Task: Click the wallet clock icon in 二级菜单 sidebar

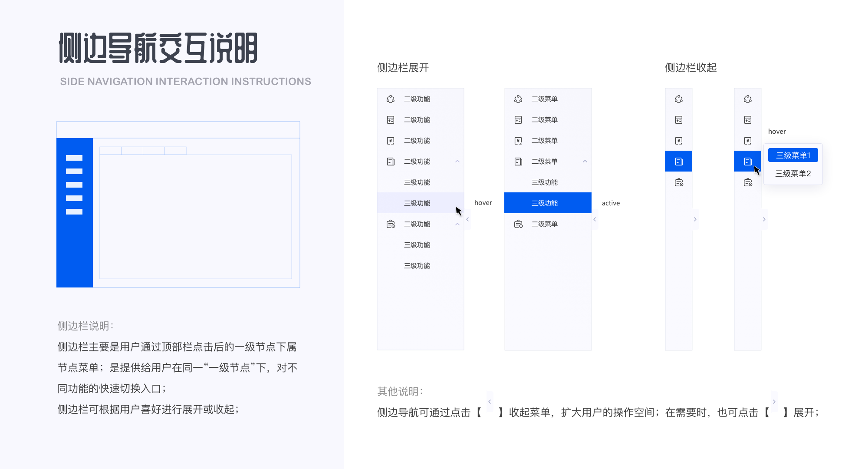Action: (518, 224)
